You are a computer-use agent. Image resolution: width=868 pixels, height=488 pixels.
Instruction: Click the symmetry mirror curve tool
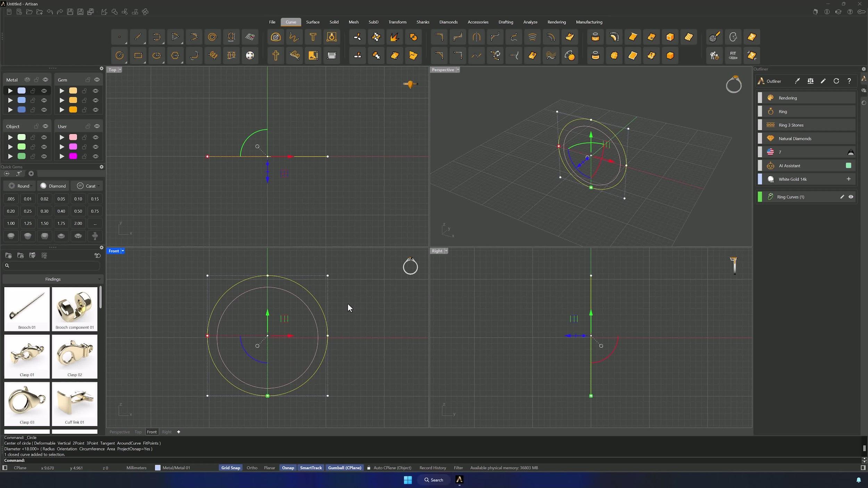pyautogui.click(x=476, y=37)
